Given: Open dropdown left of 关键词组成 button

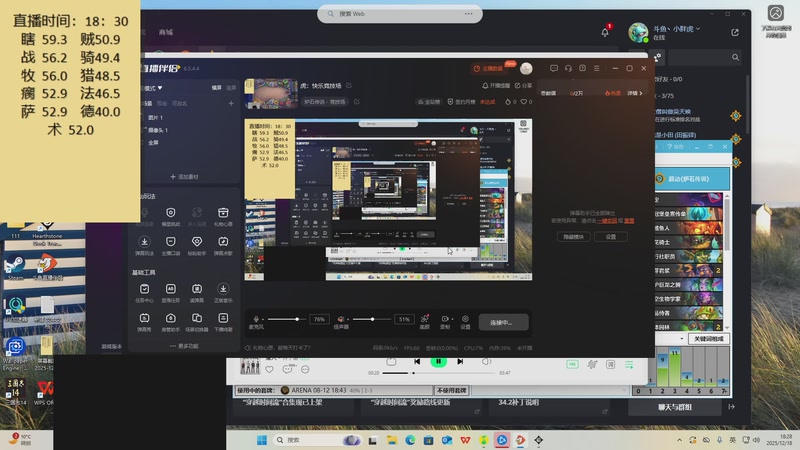Looking at the screenshot, I should (x=682, y=339).
